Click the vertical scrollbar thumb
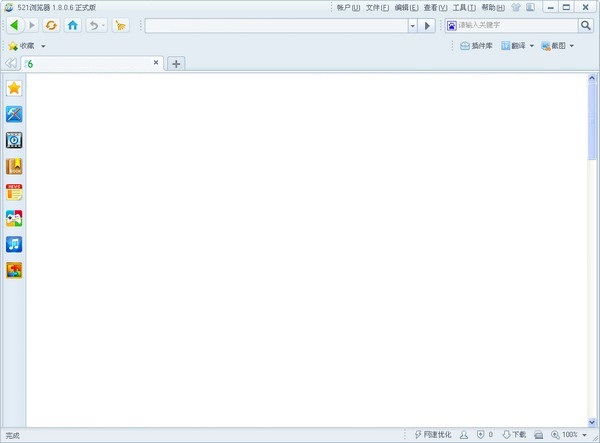The height and width of the screenshot is (443, 600). click(592, 122)
